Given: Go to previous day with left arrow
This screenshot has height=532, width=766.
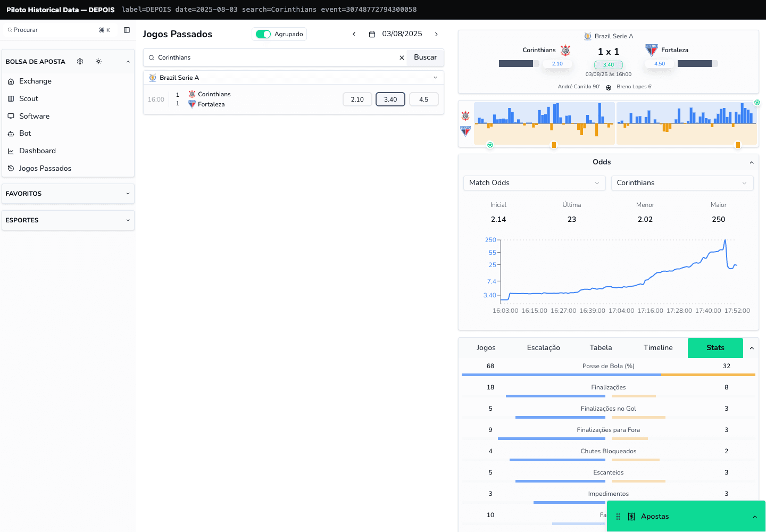Looking at the screenshot, I should (x=354, y=34).
